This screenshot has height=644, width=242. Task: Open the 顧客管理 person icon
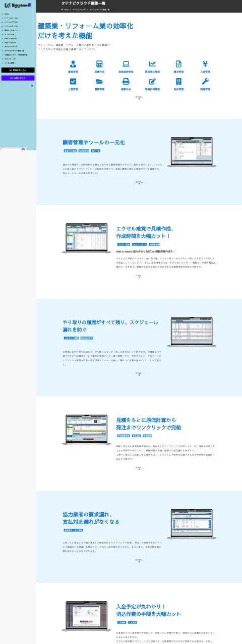(x=73, y=64)
